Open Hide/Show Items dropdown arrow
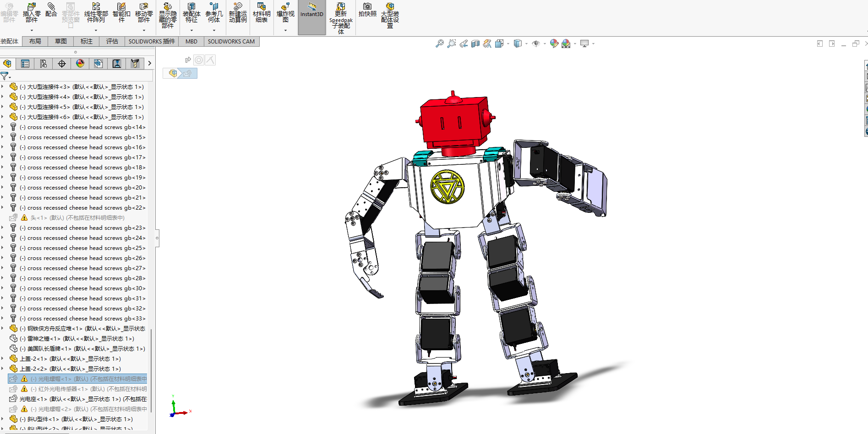The height and width of the screenshot is (434, 868). point(545,44)
